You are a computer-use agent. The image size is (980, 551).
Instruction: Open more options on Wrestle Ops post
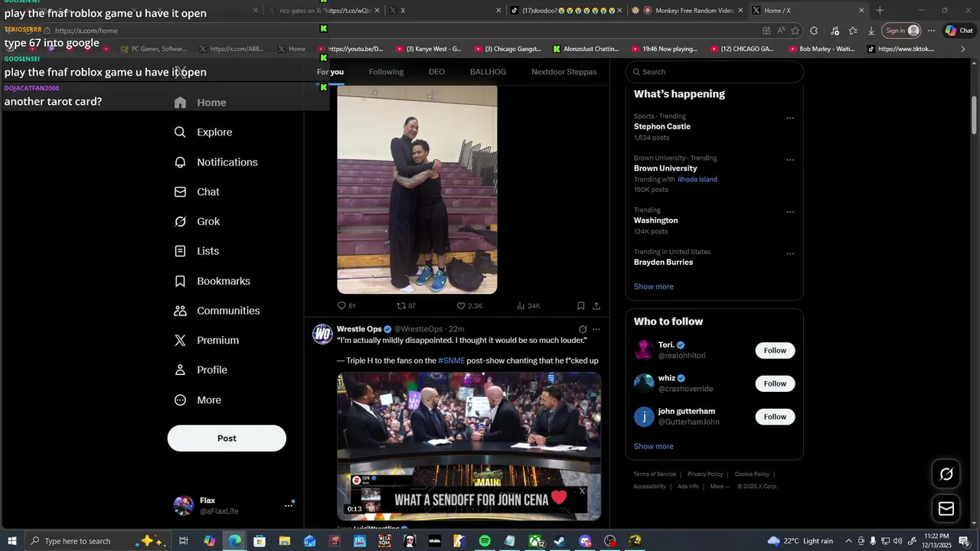[x=596, y=329]
